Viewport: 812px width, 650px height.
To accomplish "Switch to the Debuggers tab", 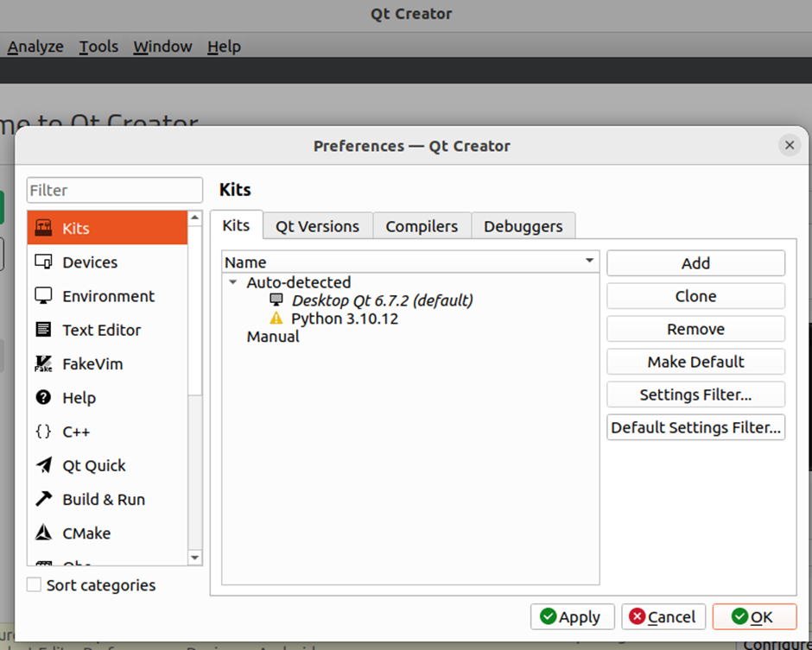I will pos(523,226).
